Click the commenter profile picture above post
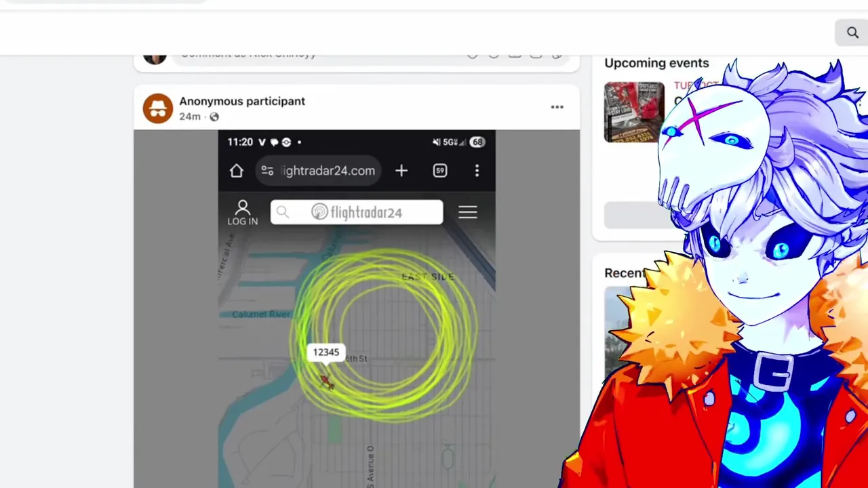 point(155,58)
